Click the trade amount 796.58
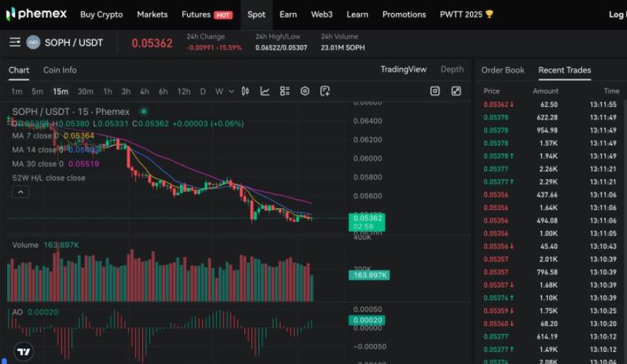This screenshot has height=364, width=627. click(547, 272)
